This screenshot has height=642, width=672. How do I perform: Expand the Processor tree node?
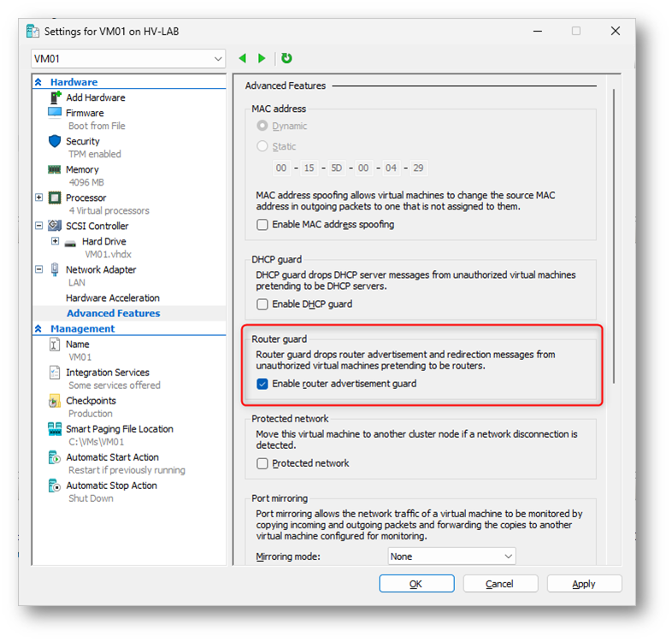[x=39, y=197]
